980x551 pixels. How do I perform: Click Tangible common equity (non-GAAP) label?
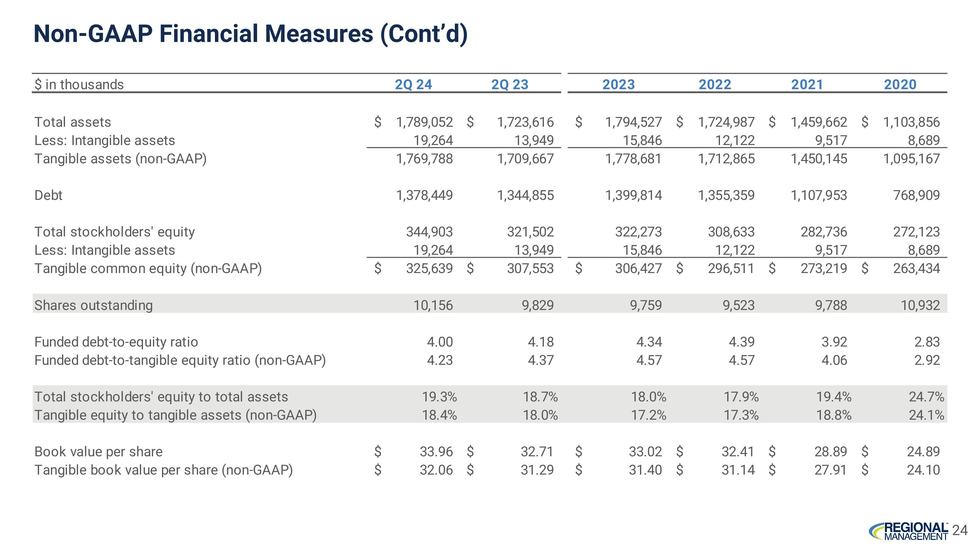(148, 268)
